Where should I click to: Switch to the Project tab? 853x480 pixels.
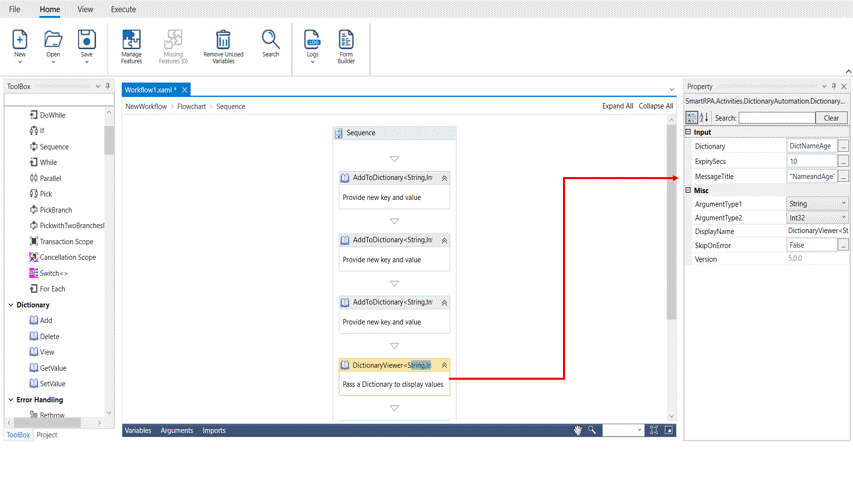(x=47, y=435)
